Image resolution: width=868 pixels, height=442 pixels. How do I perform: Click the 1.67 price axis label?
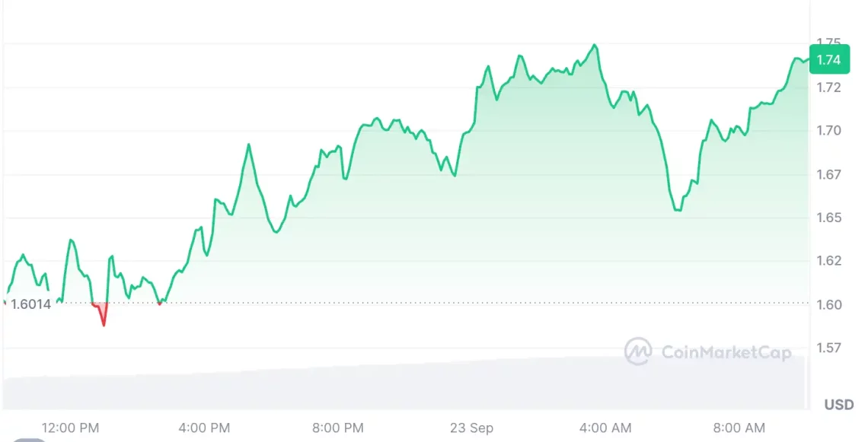tap(828, 174)
